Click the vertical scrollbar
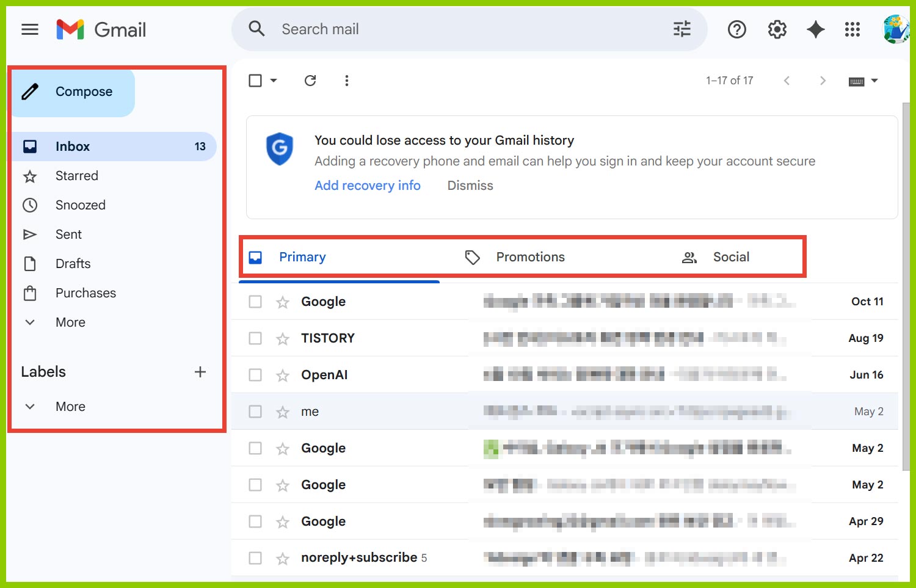916x588 pixels. point(906,287)
